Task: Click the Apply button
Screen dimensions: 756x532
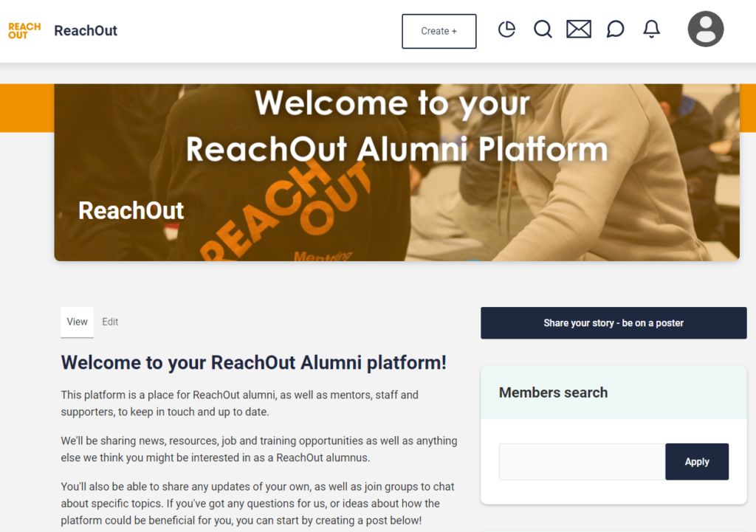Action: coord(697,462)
